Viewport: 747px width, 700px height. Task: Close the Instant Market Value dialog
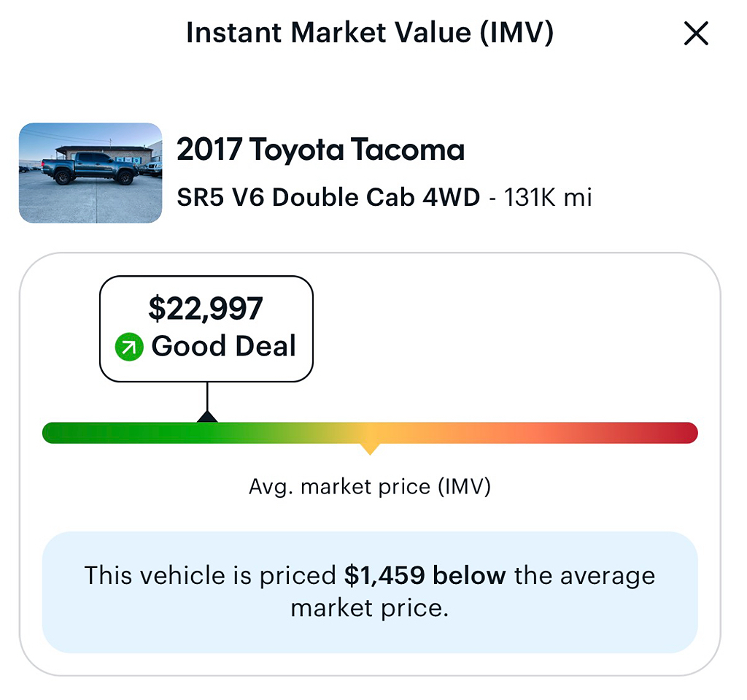(x=696, y=33)
